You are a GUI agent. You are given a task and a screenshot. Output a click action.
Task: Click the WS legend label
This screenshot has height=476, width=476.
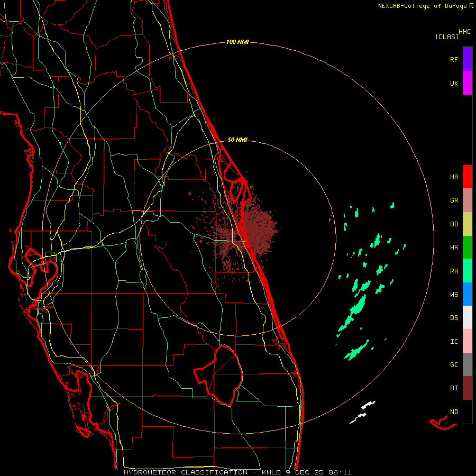click(454, 295)
